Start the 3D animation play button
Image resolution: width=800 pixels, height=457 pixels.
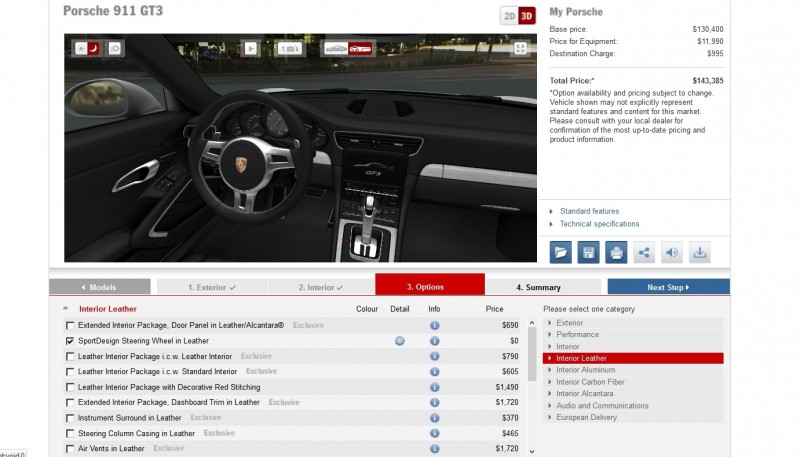click(250, 48)
